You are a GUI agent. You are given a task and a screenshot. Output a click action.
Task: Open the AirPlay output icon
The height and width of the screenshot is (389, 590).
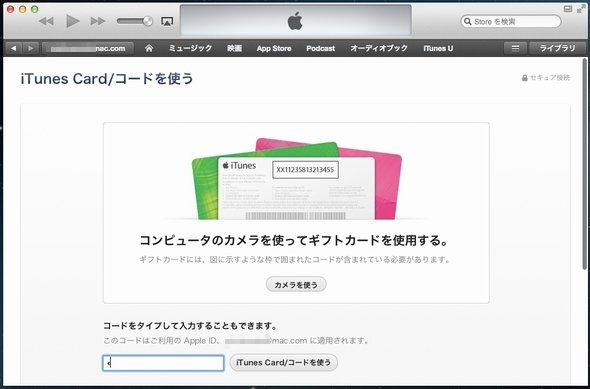tap(167, 21)
